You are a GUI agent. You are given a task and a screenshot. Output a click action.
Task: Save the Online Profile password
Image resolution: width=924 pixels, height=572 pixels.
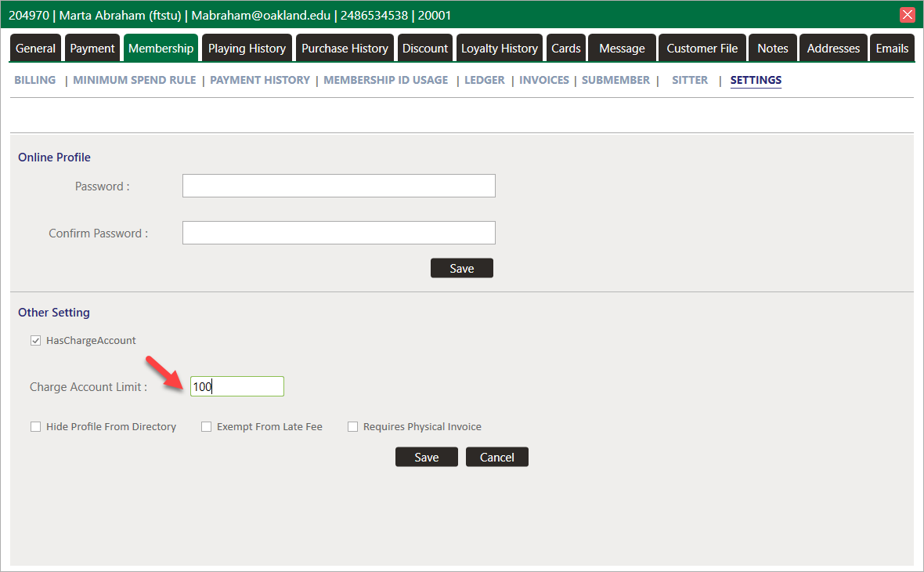[x=462, y=268]
